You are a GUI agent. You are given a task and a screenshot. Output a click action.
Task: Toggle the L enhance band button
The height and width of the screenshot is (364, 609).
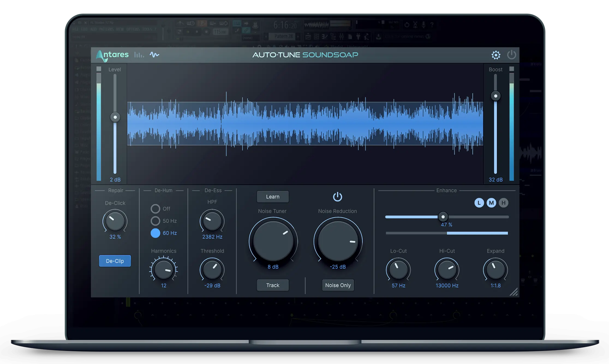coord(479,203)
